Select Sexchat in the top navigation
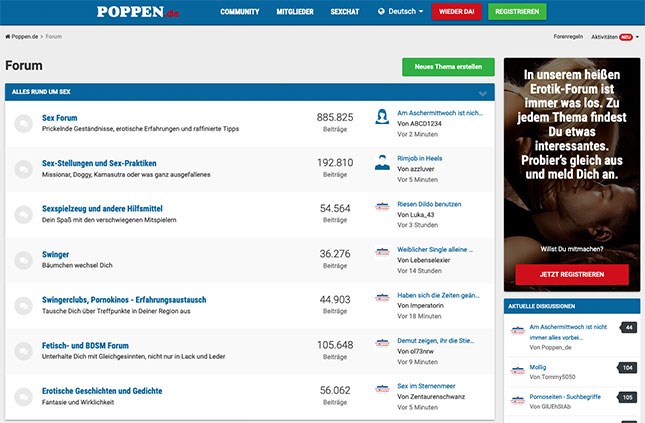645x423 pixels. 345,12
